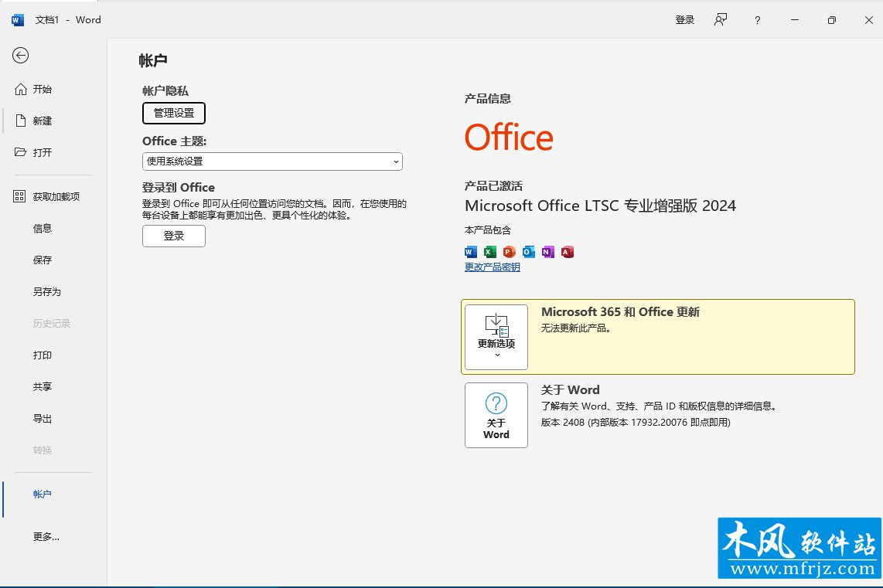Click the 无法更新此产品 message text
This screenshot has width=883, height=588.
pyautogui.click(x=576, y=328)
